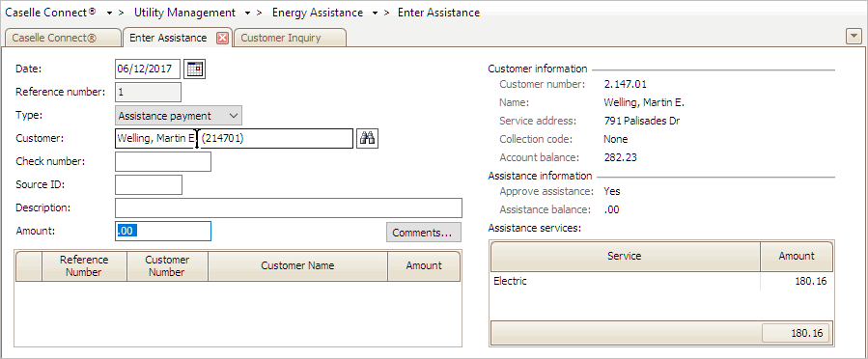
Task: Click the Comments button
Action: [424, 233]
